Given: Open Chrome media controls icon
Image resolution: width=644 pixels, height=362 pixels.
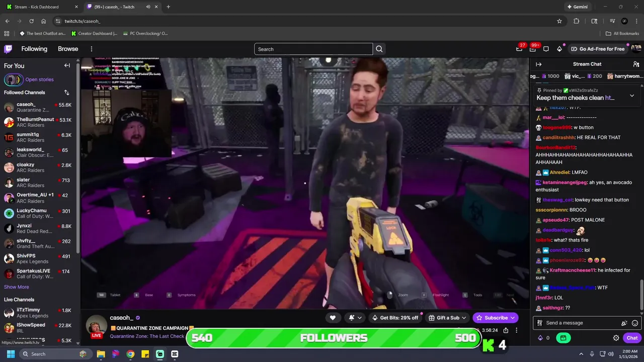Looking at the screenshot, I should pyautogui.click(x=612, y=21).
